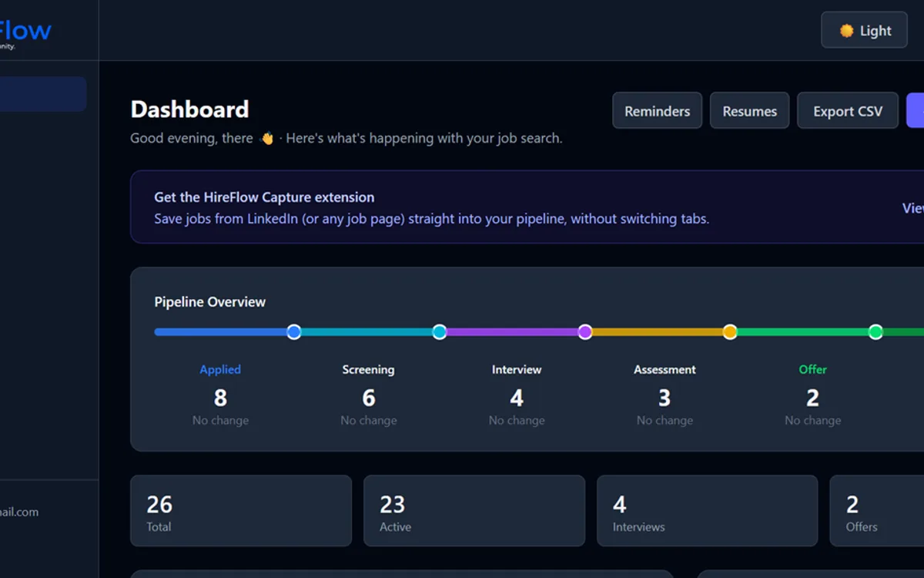
Task: Click the Assessment stage marker on pipeline
Action: point(730,332)
